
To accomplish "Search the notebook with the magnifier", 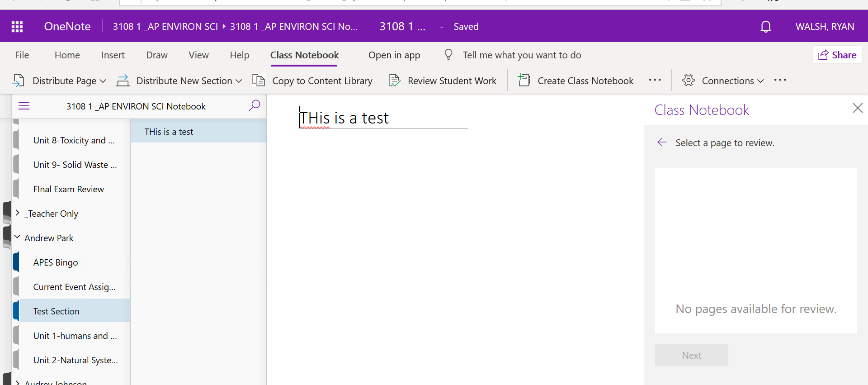I will (x=255, y=105).
